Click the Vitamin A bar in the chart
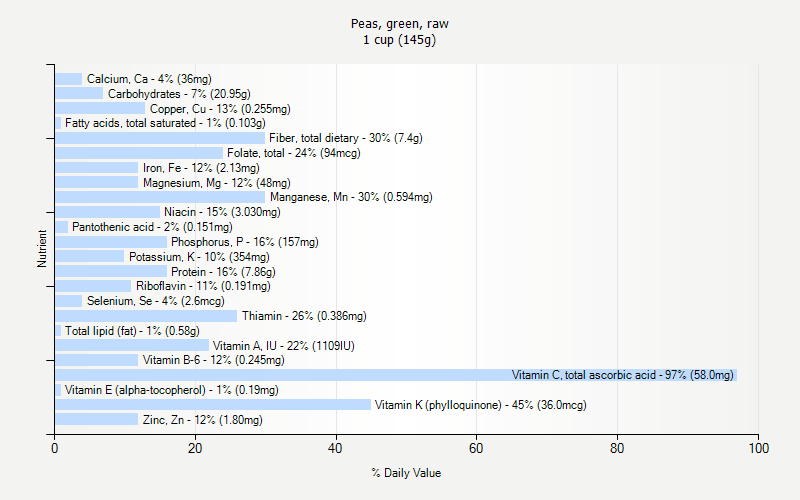The width and height of the screenshot is (800, 500). coord(132,345)
